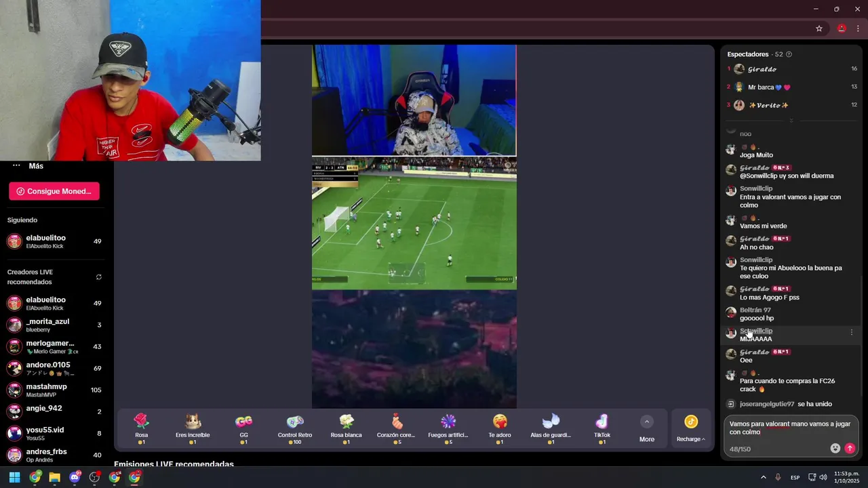
Task: Open taskbar clock showing 11:53 p.m.
Action: tap(847, 477)
